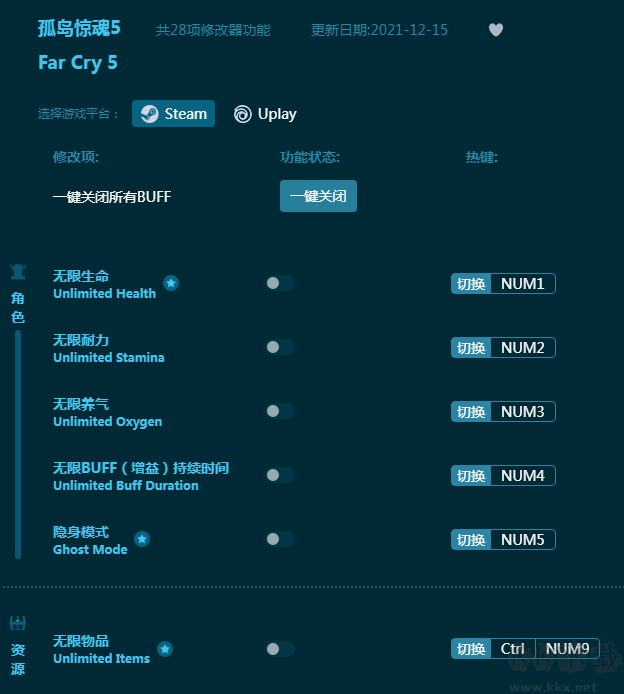Click the Steam logo icon

coord(150,114)
